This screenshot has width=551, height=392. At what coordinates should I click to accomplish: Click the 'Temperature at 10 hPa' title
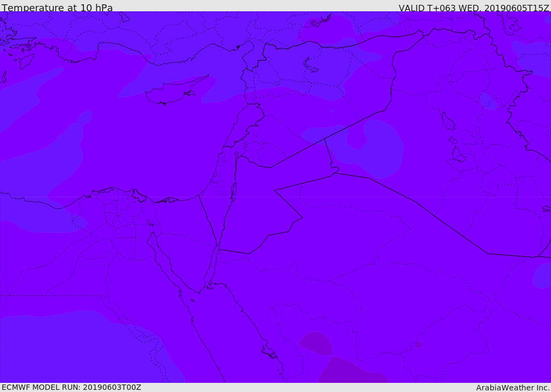pyautogui.click(x=57, y=8)
